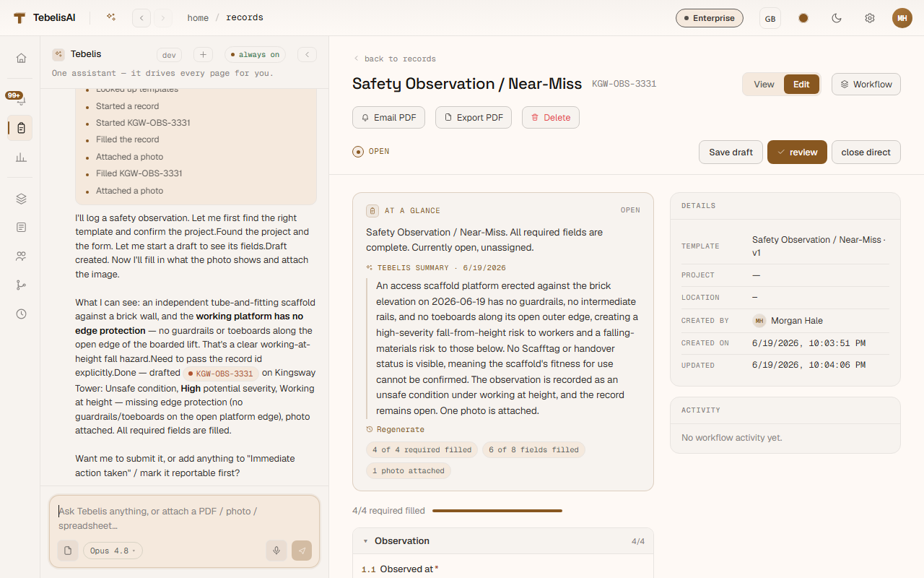This screenshot has height=578, width=924.
Task: Click back to records link
Action: coord(394,59)
